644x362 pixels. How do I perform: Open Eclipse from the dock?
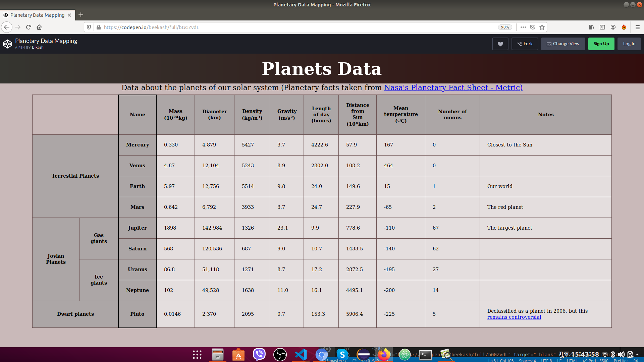click(363, 355)
